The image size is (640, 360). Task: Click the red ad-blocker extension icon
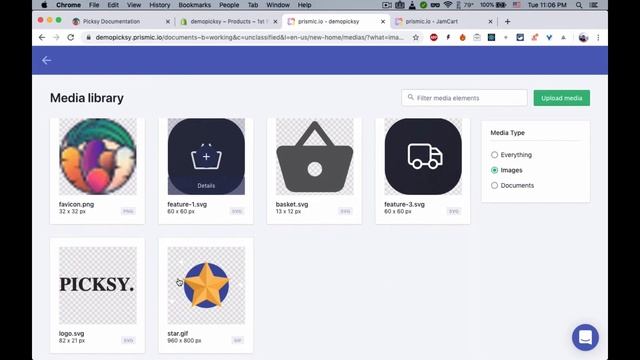point(434,38)
